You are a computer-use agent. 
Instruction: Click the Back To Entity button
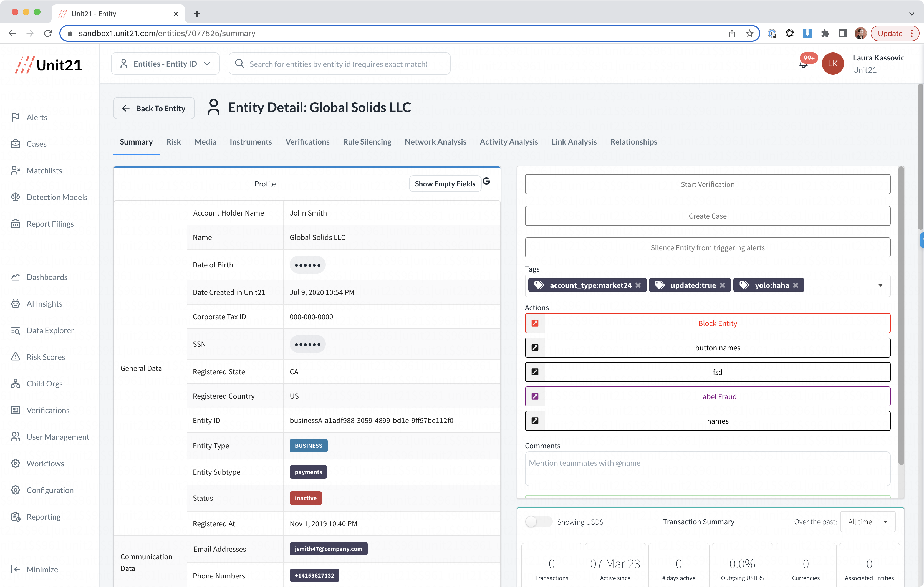pyautogui.click(x=154, y=108)
